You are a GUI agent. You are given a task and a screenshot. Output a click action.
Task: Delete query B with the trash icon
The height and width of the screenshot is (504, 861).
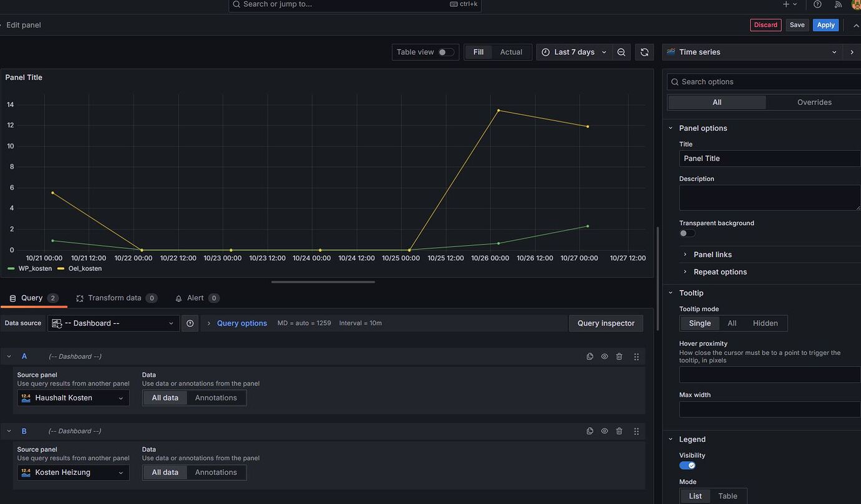[619, 430]
